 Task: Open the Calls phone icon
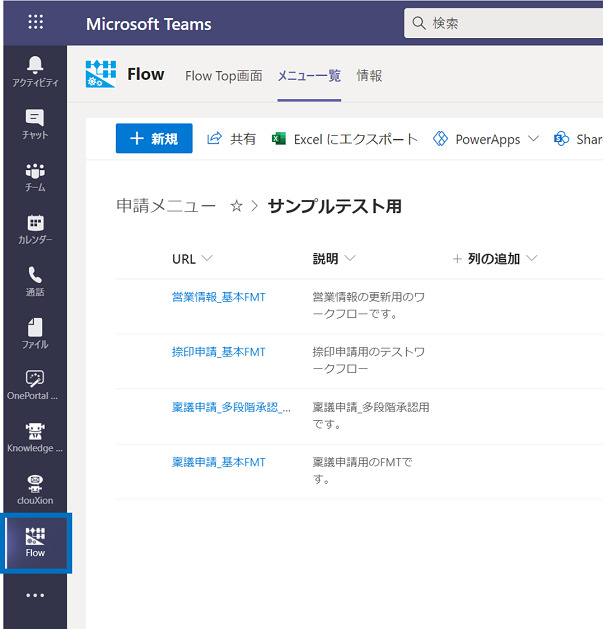(x=35, y=280)
